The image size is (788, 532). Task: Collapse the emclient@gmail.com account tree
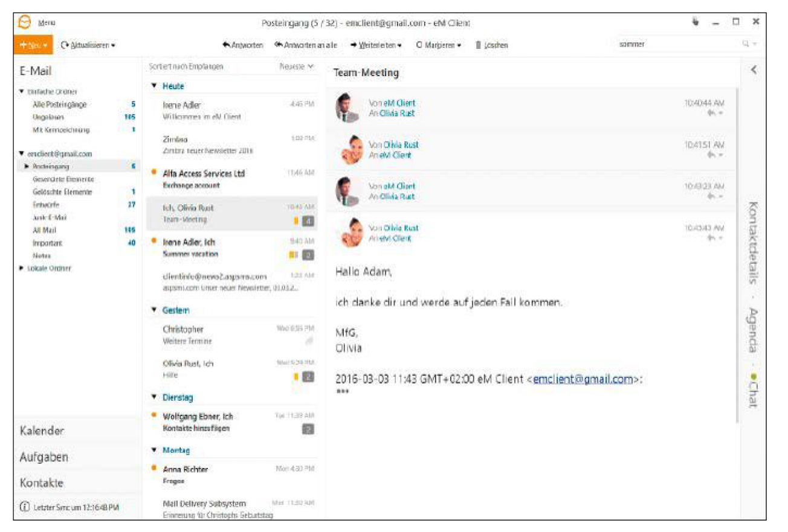[22, 154]
